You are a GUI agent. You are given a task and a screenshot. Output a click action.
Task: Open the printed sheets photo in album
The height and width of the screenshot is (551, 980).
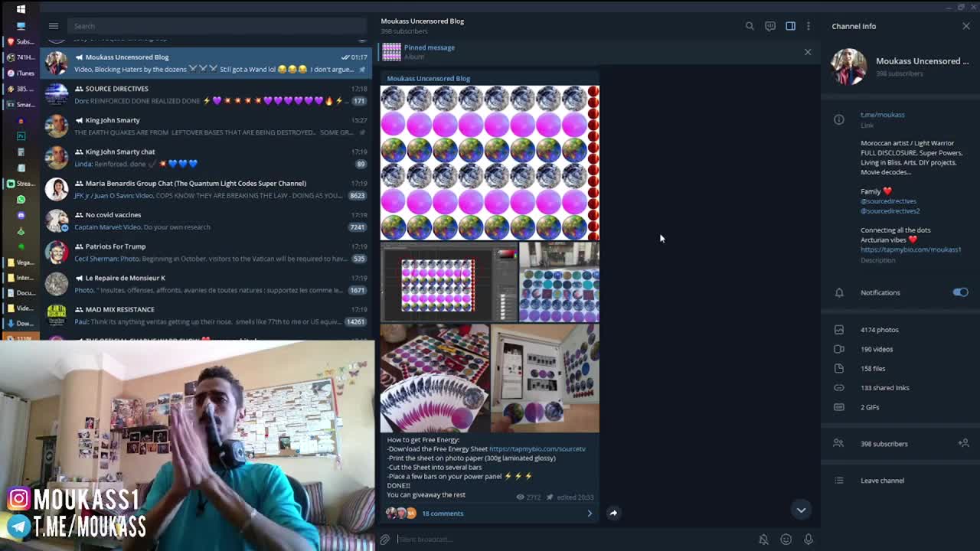point(435,378)
